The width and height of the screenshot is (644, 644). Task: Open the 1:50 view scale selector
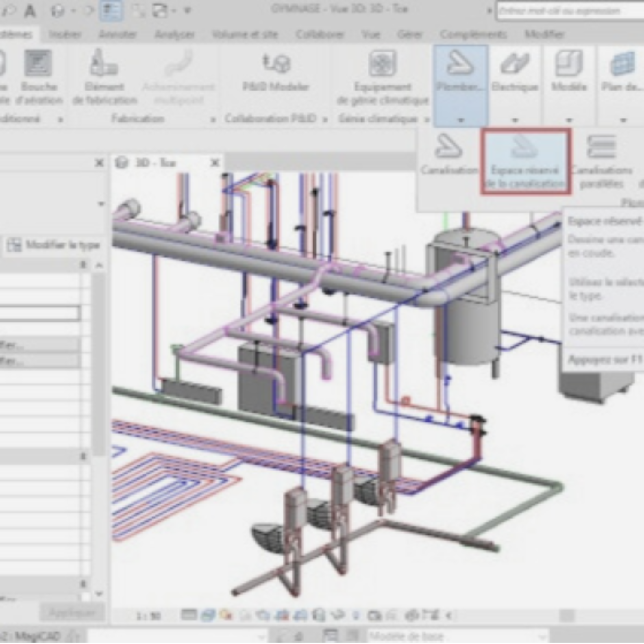pos(148,617)
